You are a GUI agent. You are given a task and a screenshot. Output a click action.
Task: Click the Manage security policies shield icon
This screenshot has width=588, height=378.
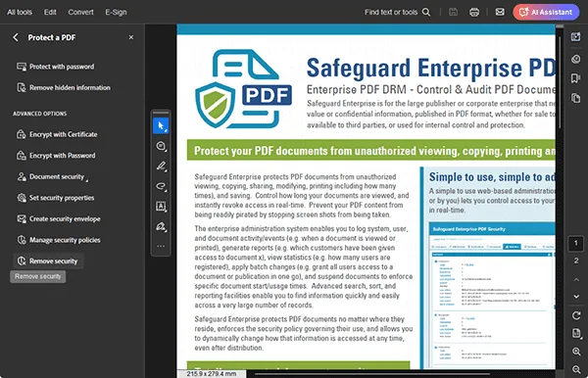tap(22, 240)
